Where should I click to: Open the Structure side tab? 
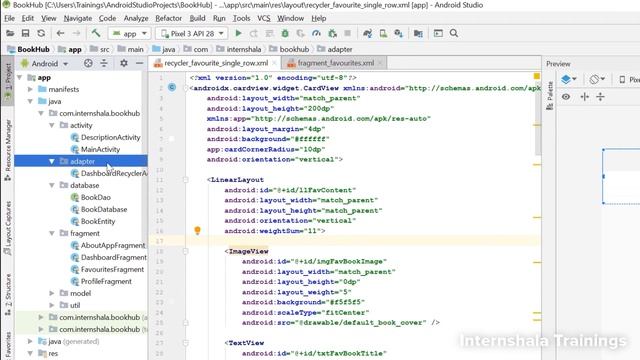point(8,295)
